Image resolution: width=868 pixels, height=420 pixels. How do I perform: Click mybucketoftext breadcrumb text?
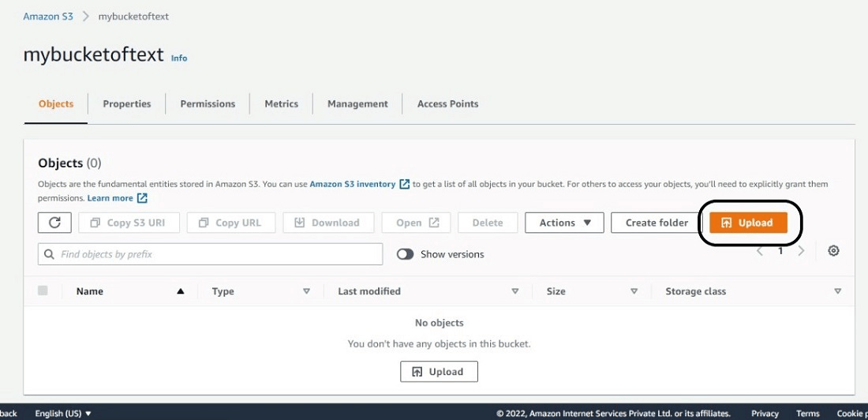pyautogui.click(x=133, y=16)
